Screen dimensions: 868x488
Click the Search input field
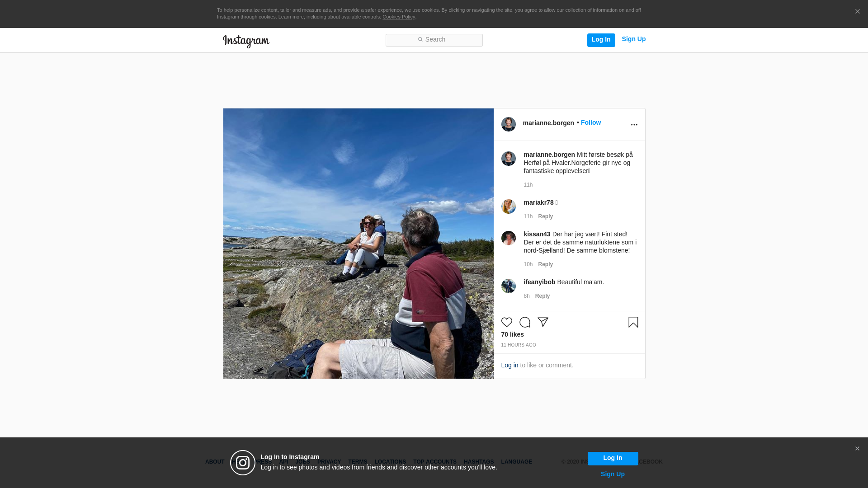[434, 40]
